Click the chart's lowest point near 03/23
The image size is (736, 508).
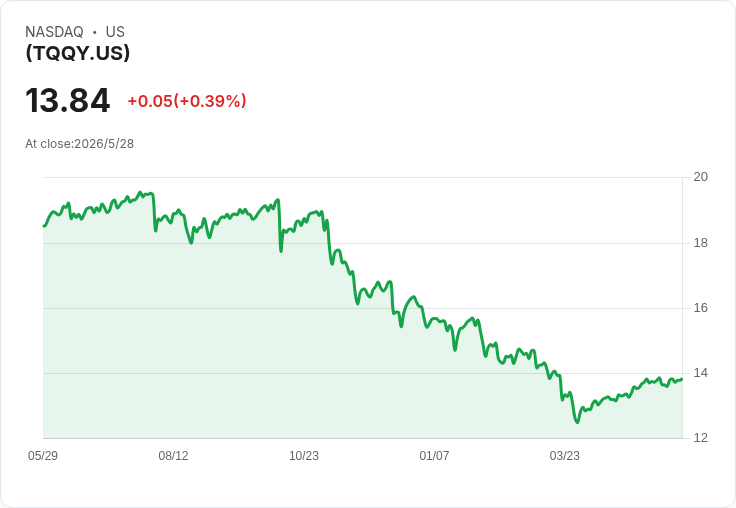click(x=577, y=422)
